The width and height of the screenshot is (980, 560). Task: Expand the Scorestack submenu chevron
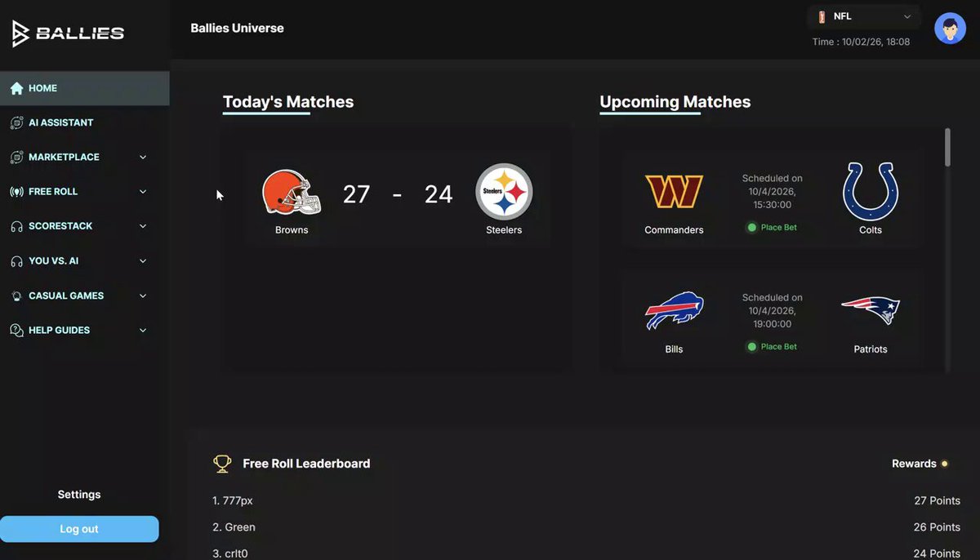143,226
